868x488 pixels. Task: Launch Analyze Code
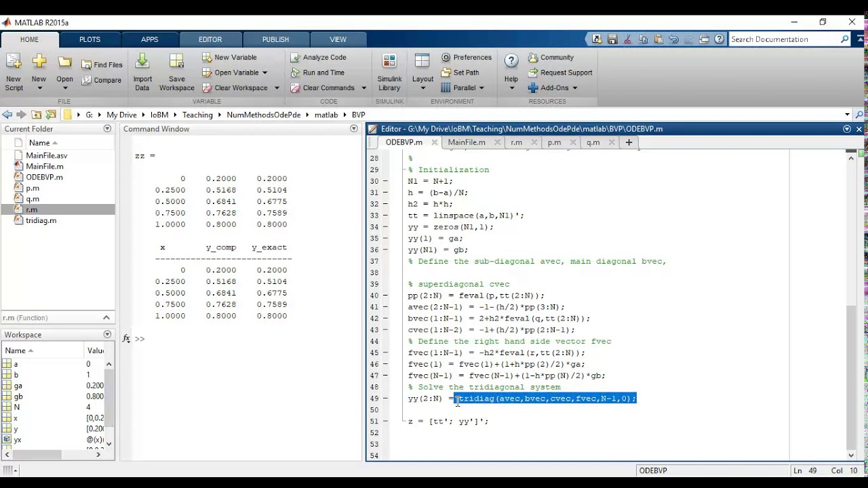click(318, 58)
